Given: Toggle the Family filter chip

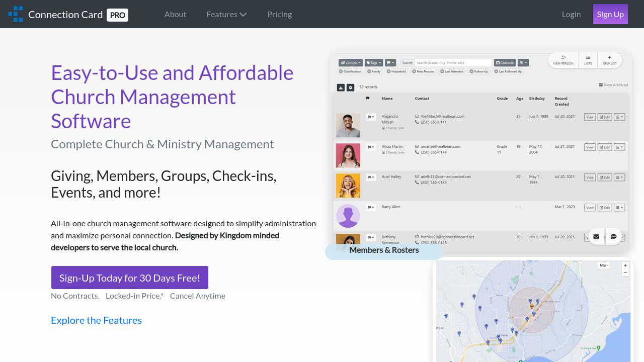Looking at the screenshot, I should coord(374,71).
